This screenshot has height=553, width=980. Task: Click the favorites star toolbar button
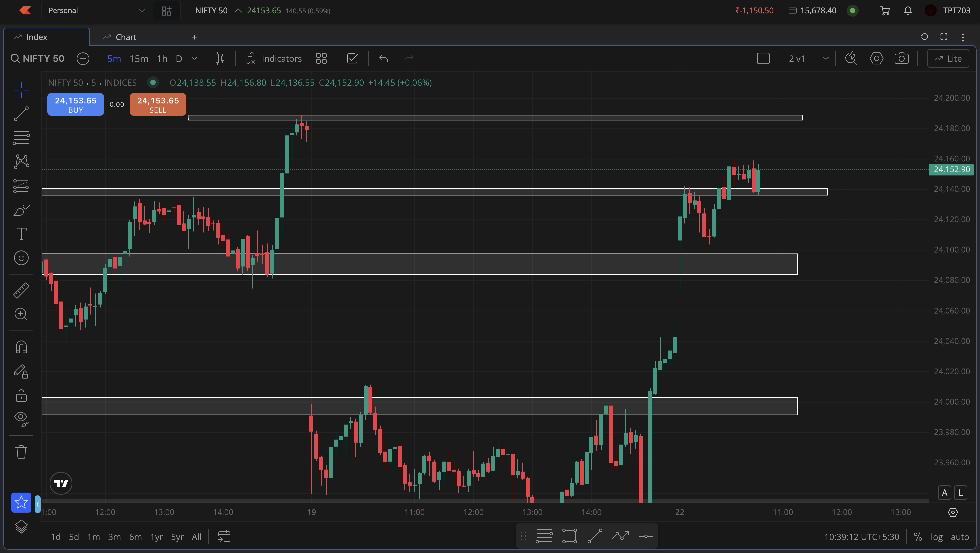click(21, 503)
